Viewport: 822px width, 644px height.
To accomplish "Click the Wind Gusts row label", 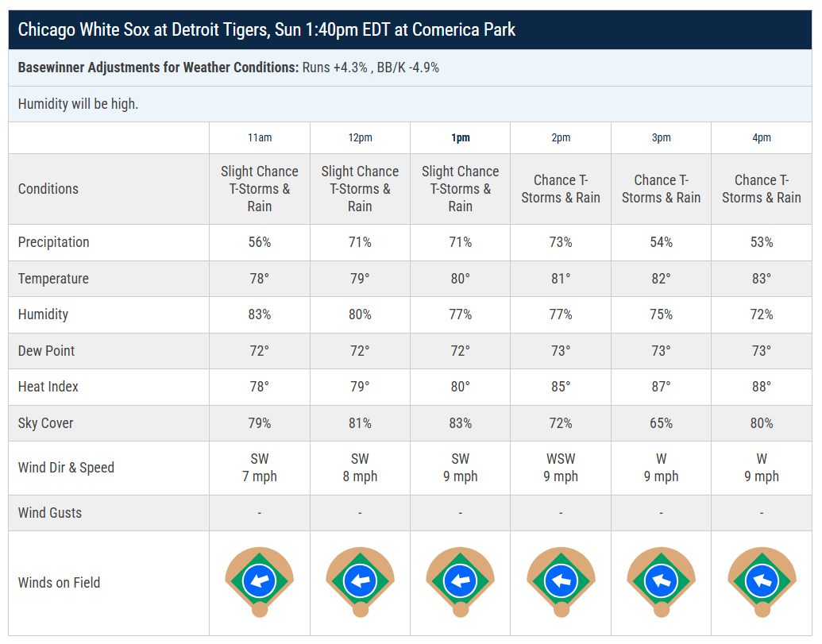I will coord(50,513).
